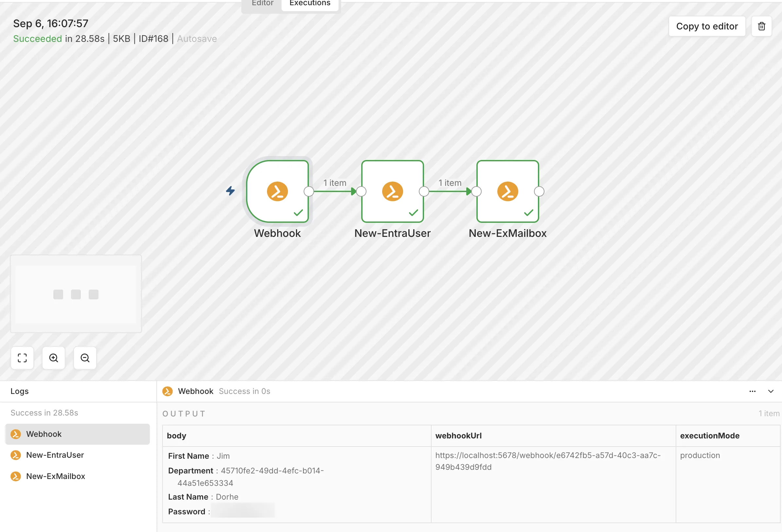
Task: Open the webhook URL link
Action: pos(548,461)
